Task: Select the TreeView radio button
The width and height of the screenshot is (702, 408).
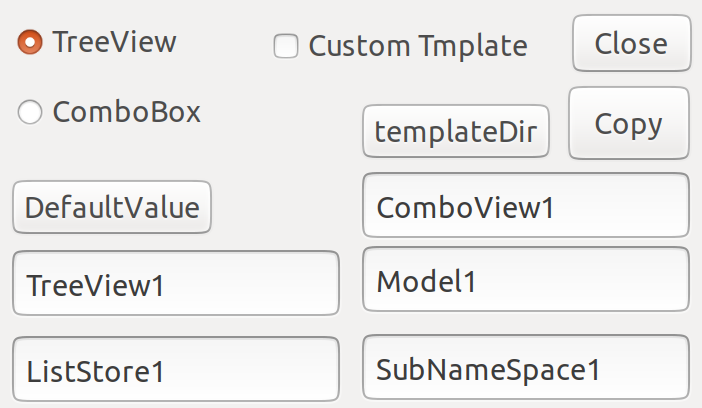Action: click(x=30, y=42)
